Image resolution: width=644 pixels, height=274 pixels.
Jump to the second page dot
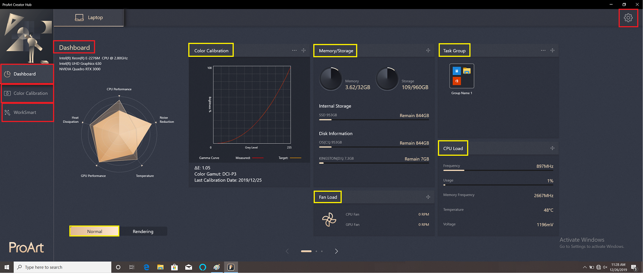point(317,251)
